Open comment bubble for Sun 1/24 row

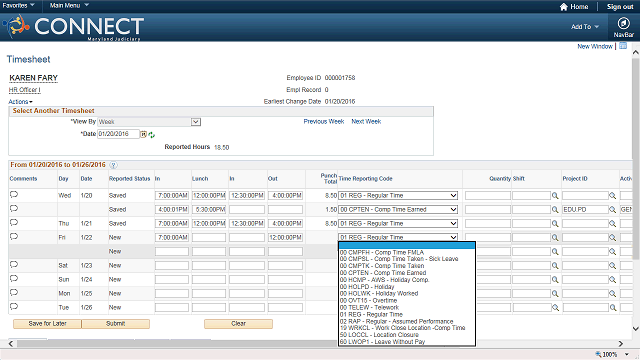[14, 279]
